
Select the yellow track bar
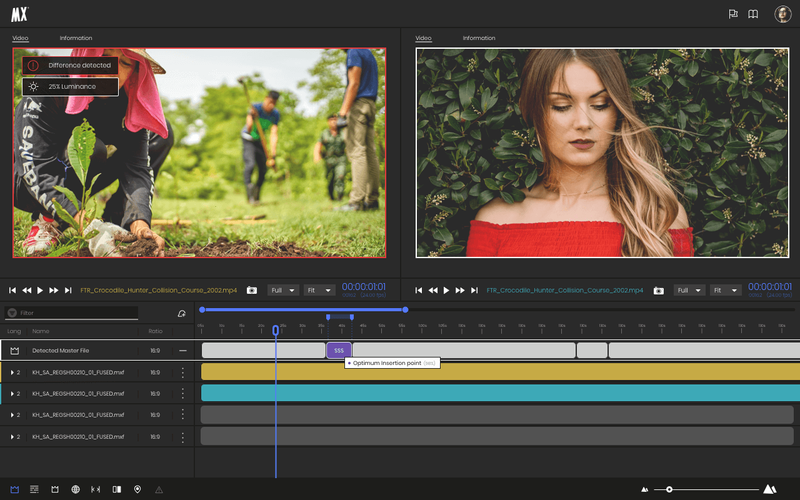(x=501, y=372)
